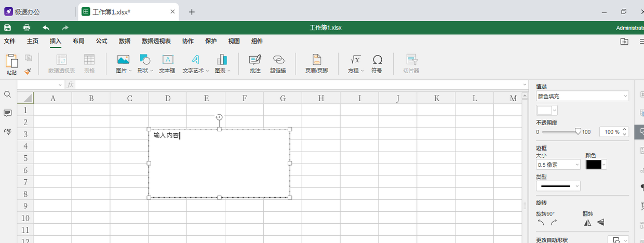Expand the formula bar
Image resolution: width=644 pixels, height=243 pixels.
525,85
